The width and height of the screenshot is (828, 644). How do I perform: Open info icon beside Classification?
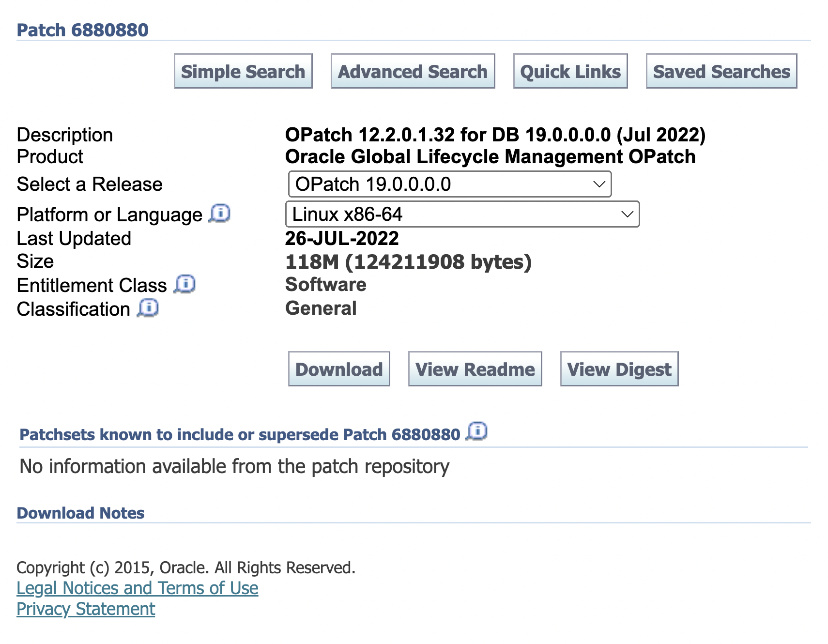pyautogui.click(x=148, y=308)
